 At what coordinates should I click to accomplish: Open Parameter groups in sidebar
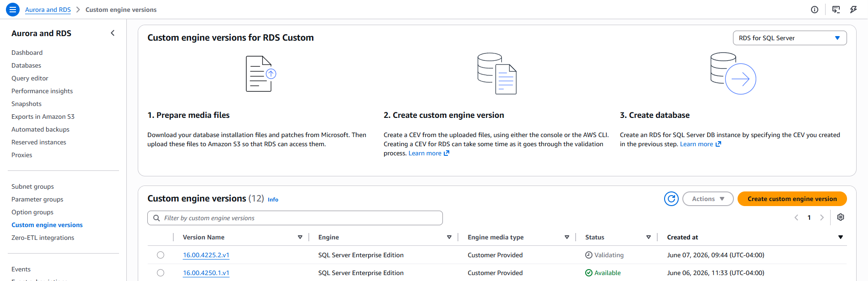click(37, 199)
